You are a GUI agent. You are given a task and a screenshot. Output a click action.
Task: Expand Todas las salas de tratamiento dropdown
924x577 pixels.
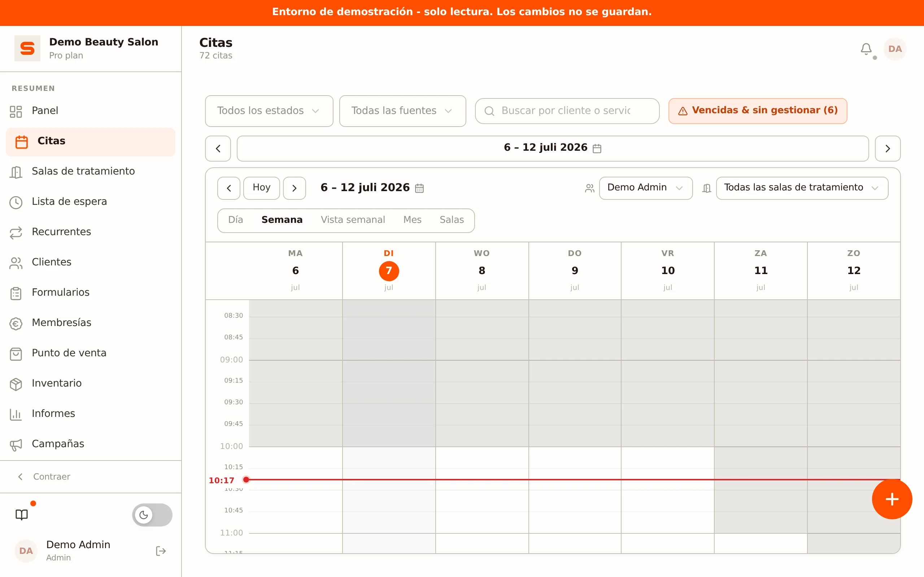pos(802,188)
